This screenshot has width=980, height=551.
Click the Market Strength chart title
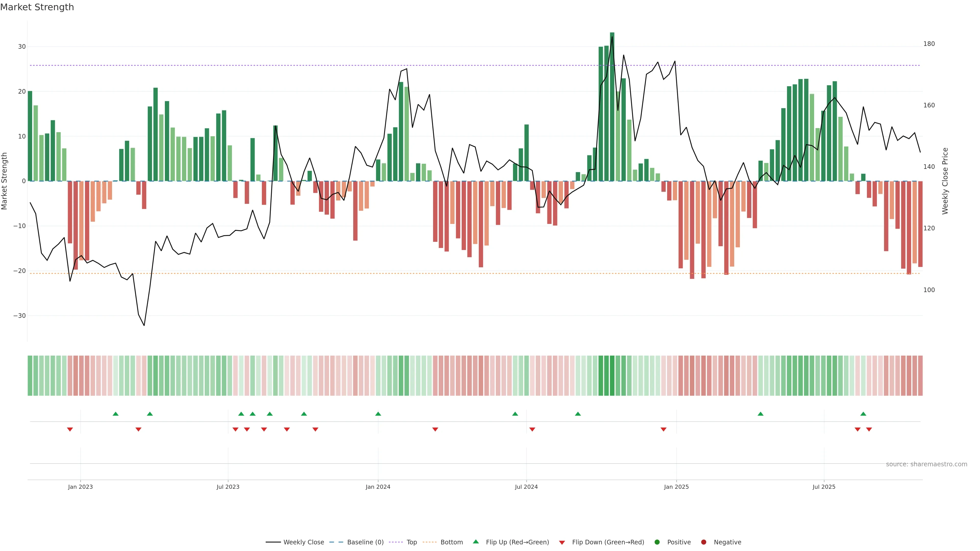point(37,7)
